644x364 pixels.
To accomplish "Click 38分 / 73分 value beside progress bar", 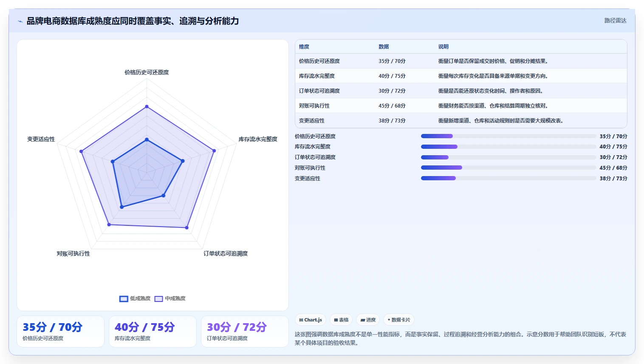I will (613, 179).
